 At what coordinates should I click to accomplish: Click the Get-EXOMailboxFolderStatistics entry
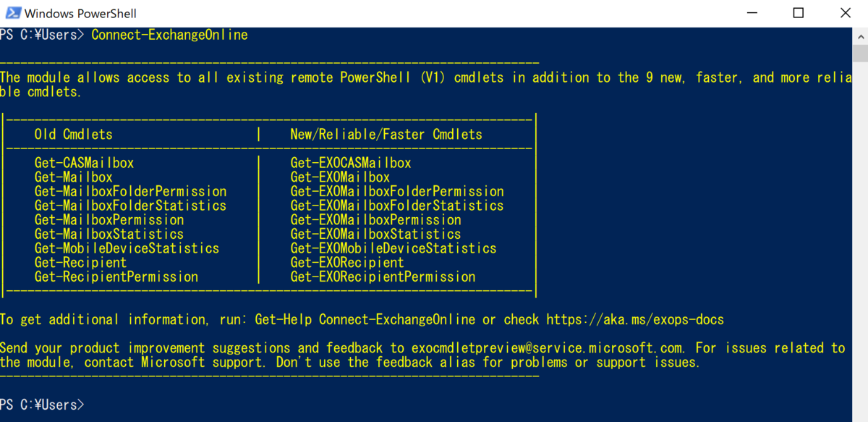pyautogui.click(x=396, y=206)
